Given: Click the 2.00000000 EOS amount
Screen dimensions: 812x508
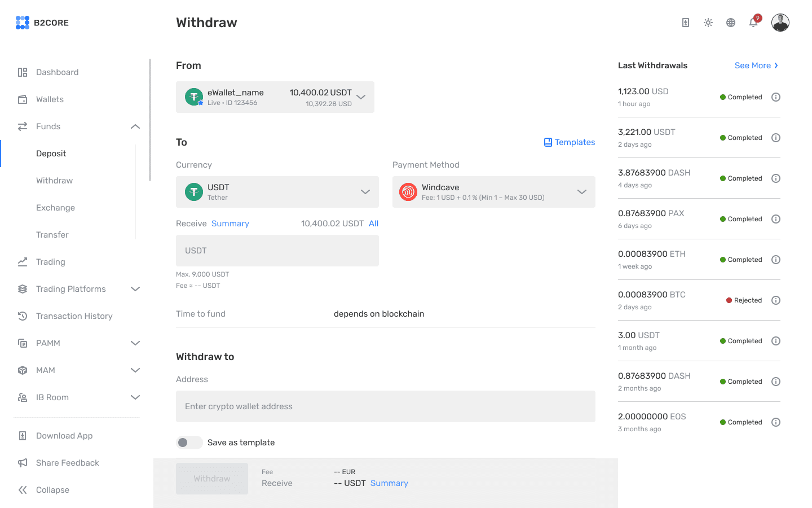Looking at the screenshot, I should click(652, 417).
